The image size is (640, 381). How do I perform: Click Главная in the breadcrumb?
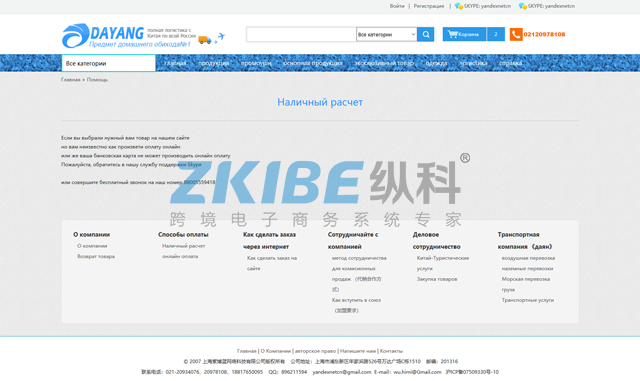coord(71,80)
